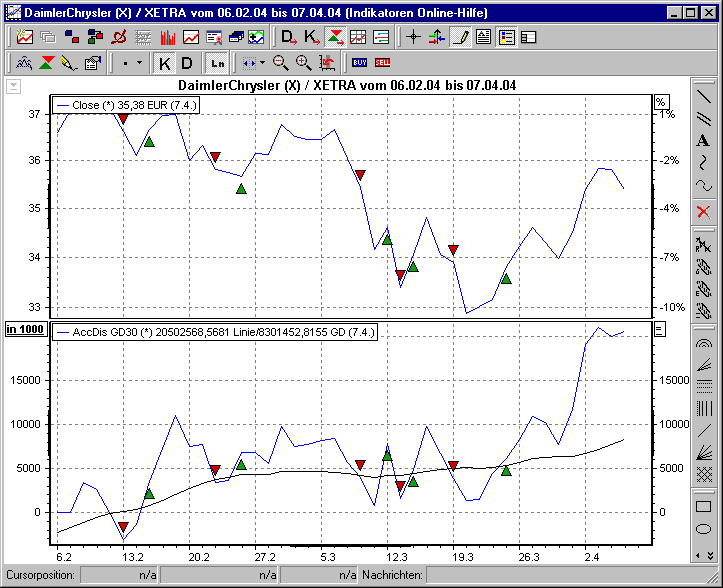Select the zoom in magnifier icon
723x588 pixels.
[303, 62]
